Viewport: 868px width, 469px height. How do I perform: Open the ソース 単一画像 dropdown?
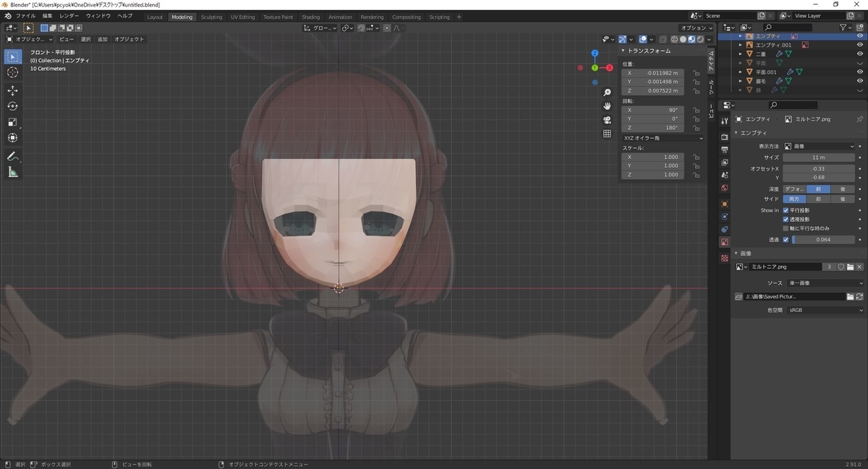[826, 283]
